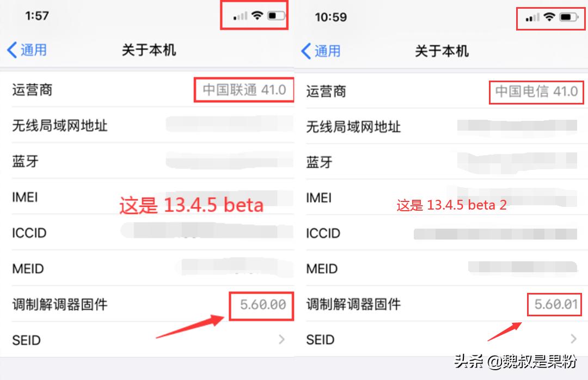Select the 通用 back link on left screen
This screenshot has height=380, width=588.
click(x=33, y=50)
